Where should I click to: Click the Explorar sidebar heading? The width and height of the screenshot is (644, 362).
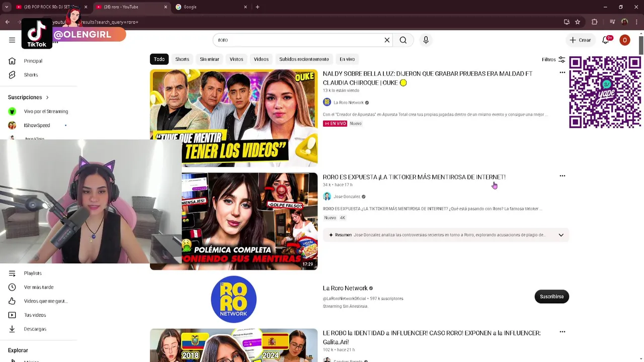tap(18, 350)
